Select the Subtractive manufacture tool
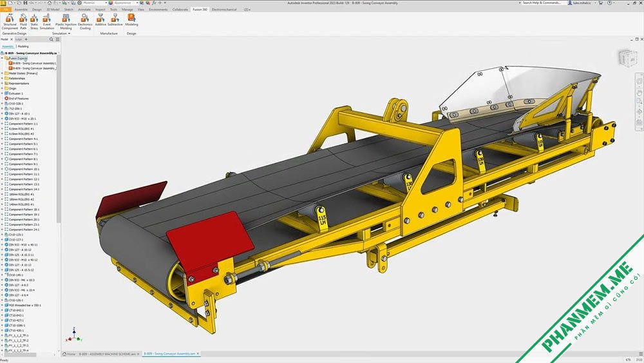 click(115, 20)
